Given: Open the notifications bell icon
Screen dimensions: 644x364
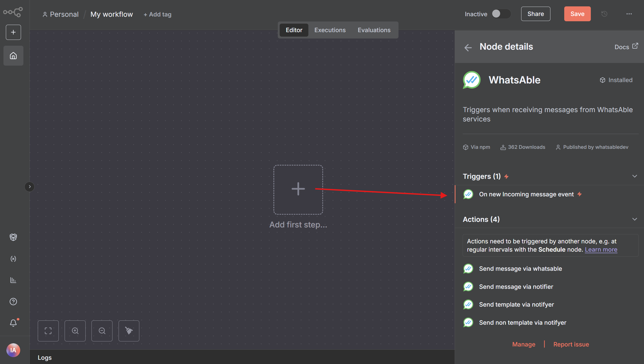Looking at the screenshot, I should tap(13, 323).
